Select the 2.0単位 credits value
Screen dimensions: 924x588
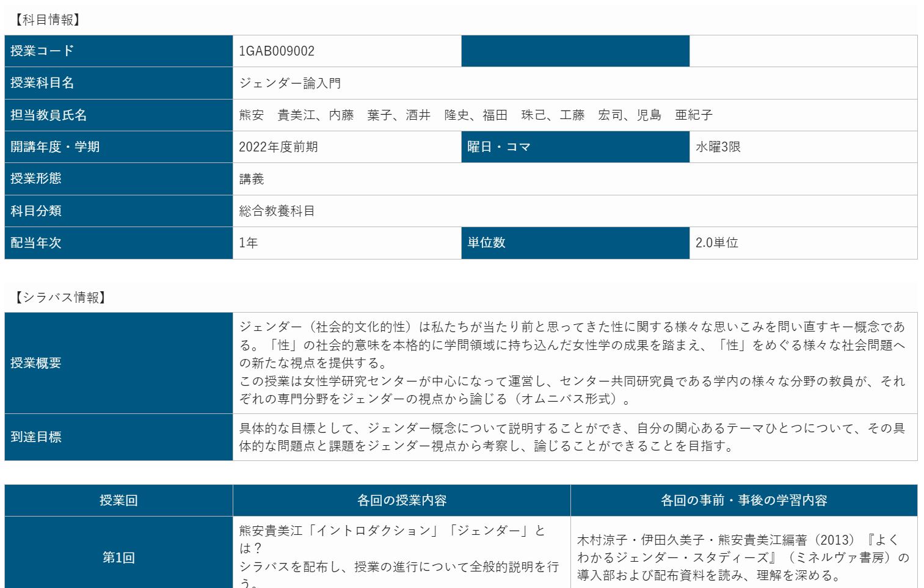click(716, 243)
